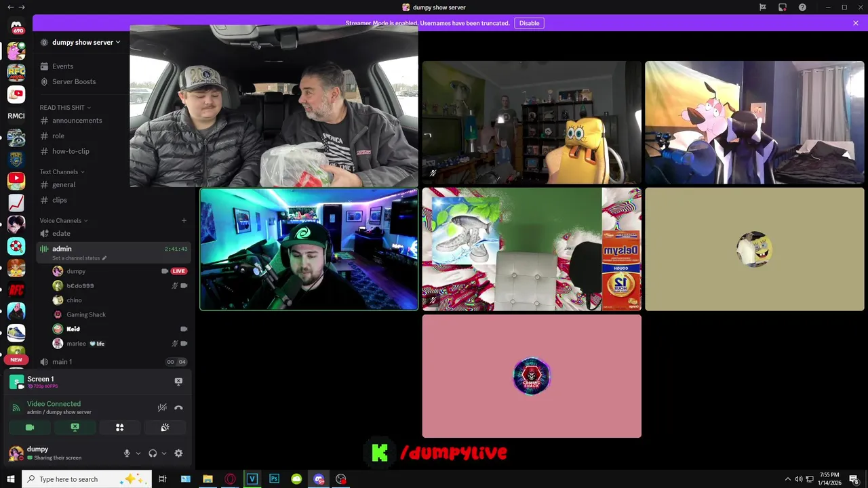This screenshot has height=488, width=868.
Task: Focus the streamer with headphones video tile
Action: tap(309, 249)
